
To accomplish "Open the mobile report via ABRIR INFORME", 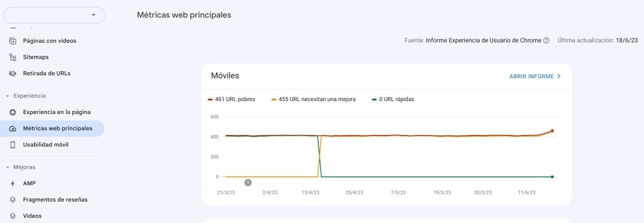I will [x=535, y=76].
